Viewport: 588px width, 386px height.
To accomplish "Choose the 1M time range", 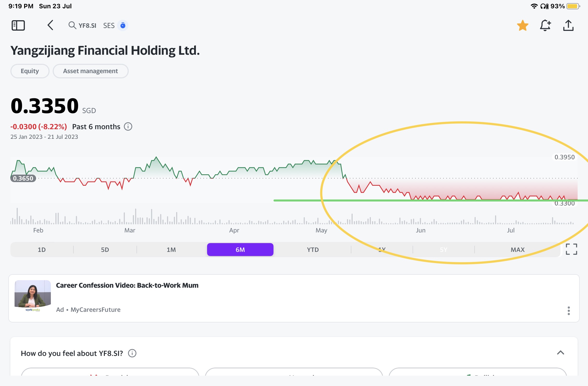I will tap(171, 250).
